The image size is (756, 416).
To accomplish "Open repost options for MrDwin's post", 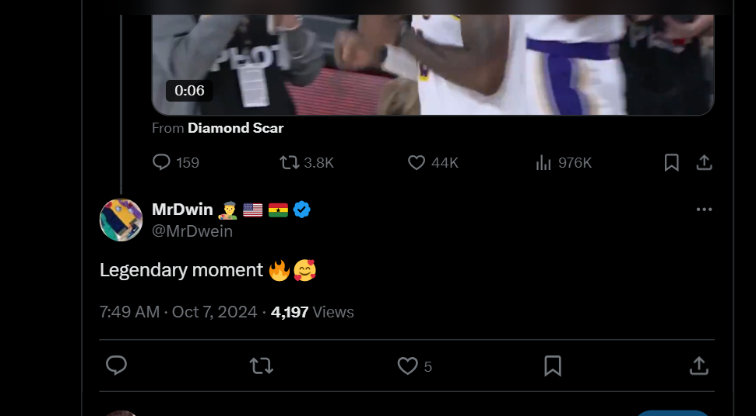I will (261, 366).
